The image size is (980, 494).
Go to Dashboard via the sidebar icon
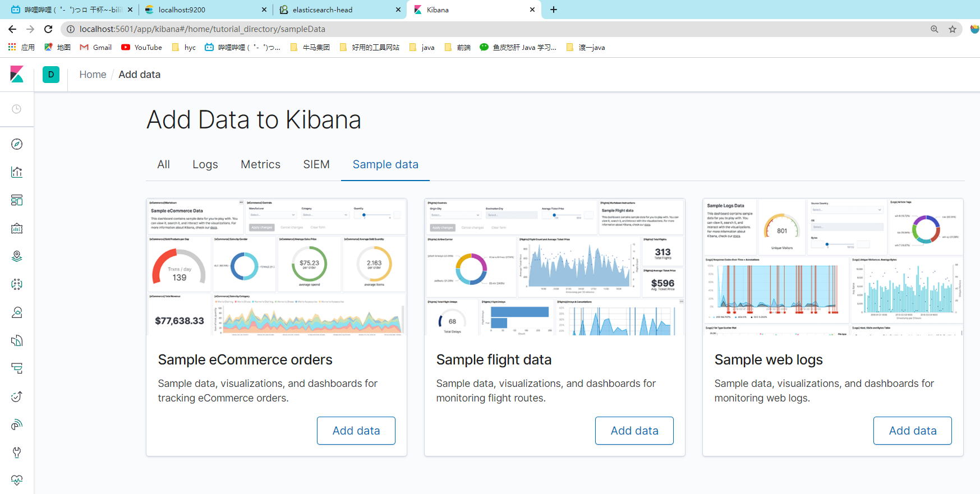(17, 200)
